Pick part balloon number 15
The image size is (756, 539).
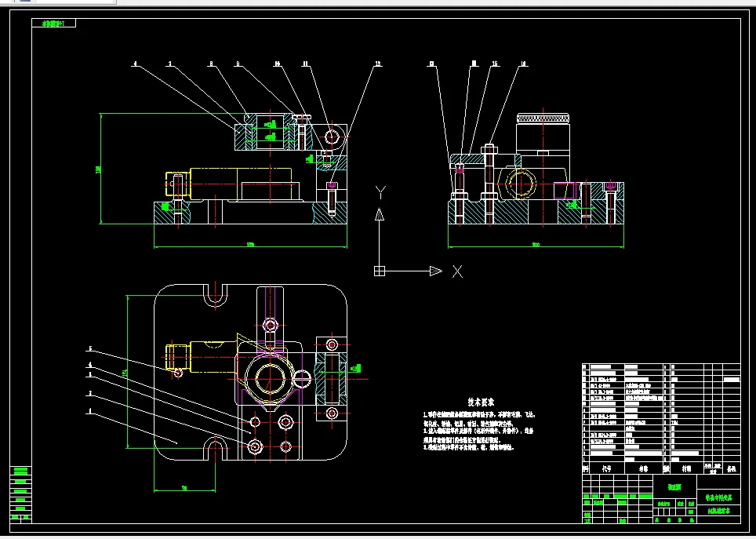click(x=495, y=64)
